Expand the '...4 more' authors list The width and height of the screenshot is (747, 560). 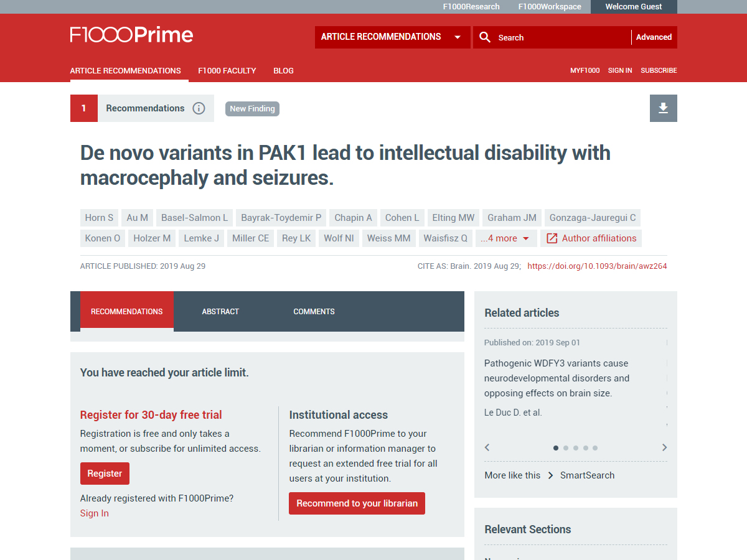click(506, 238)
